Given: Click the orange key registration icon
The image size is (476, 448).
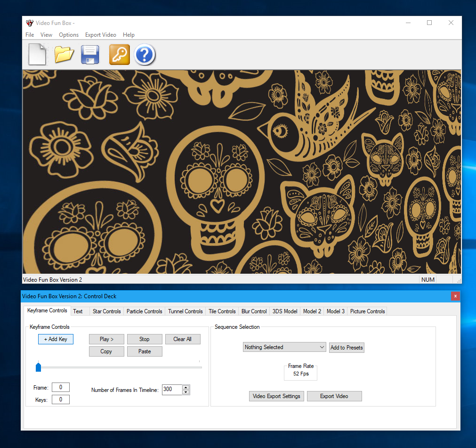Looking at the screenshot, I should tap(120, 55).
